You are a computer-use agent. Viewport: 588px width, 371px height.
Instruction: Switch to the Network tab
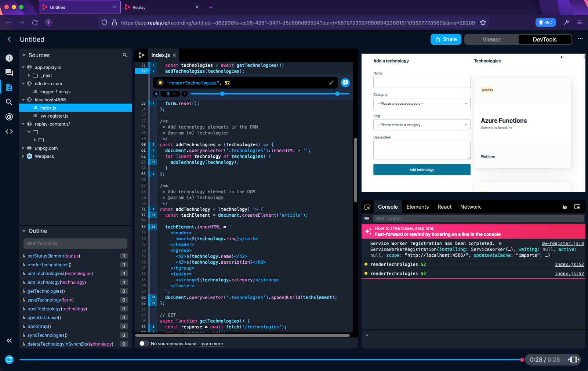click(471, 207)
